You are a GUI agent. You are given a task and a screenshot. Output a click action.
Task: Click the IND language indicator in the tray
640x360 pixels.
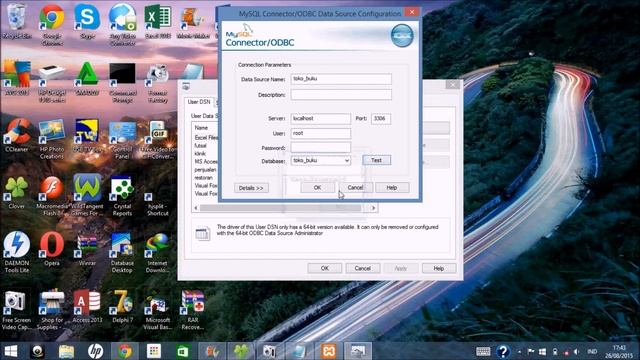tap(592, 351)
